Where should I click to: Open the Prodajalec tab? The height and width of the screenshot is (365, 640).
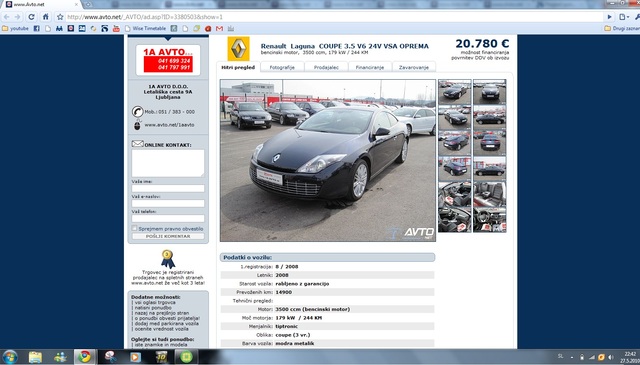point(326,67)
